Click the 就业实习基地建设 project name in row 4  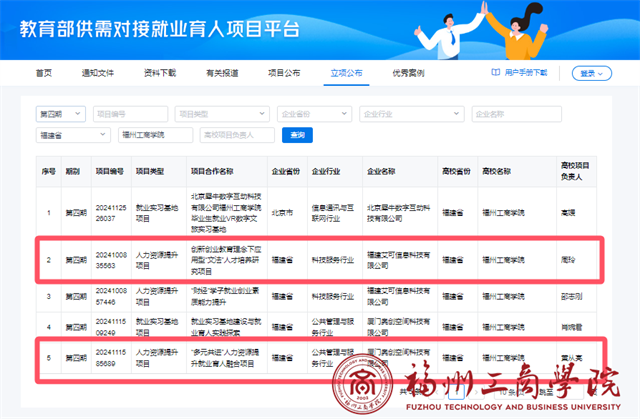click(x=226, y=327)
